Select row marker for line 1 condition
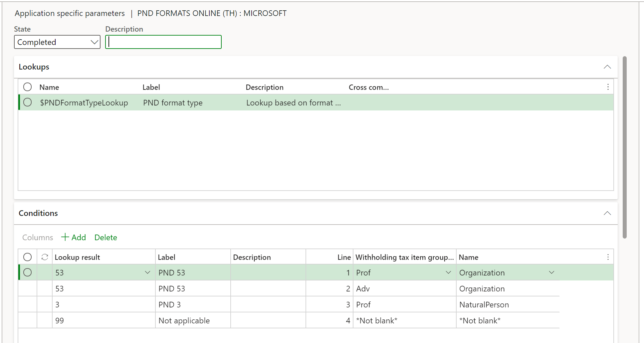The width and height of the screenshot is (644, 343). 28,272
